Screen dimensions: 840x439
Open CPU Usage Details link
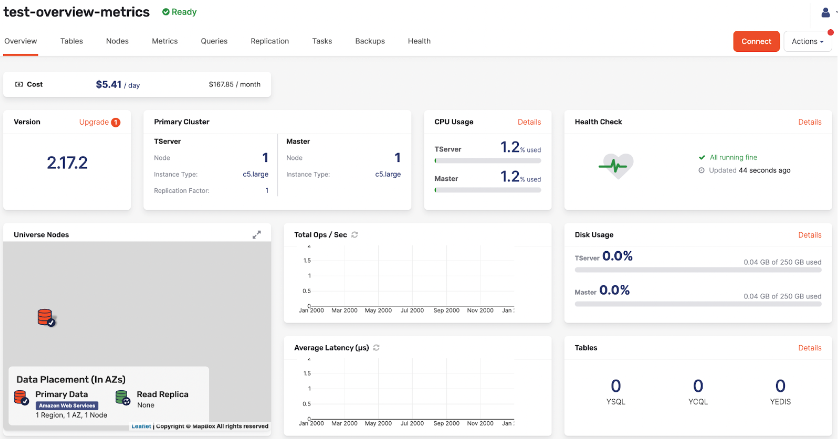coord(529,122)
